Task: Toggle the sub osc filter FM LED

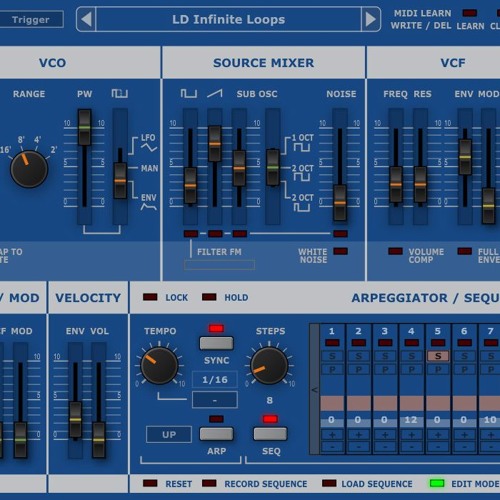Action: click(240, 234)
